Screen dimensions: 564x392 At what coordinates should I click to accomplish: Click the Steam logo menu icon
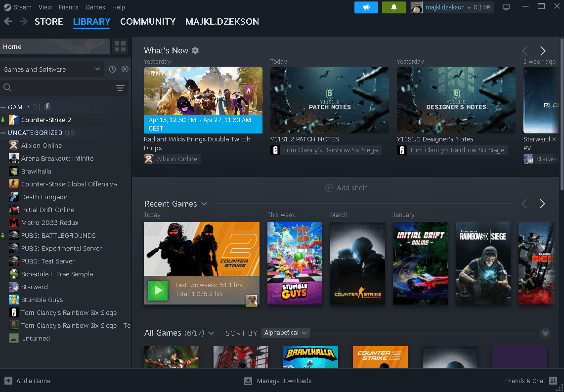click(7, 7)
